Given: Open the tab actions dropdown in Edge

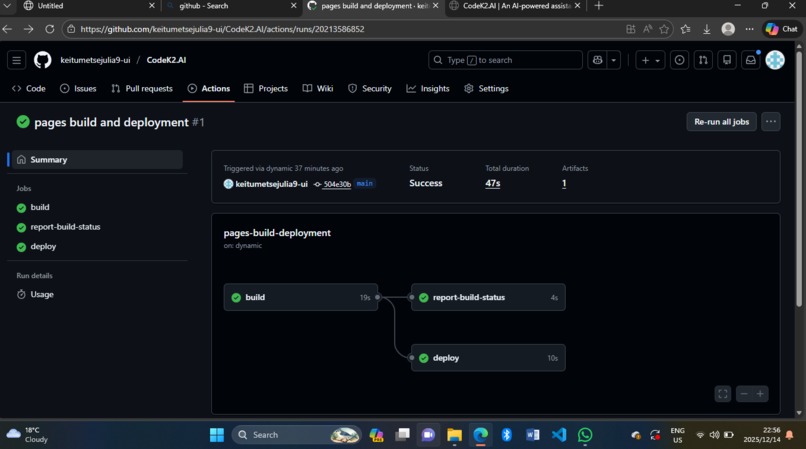Looking at the screenshot, I should [x=7, y=6].
